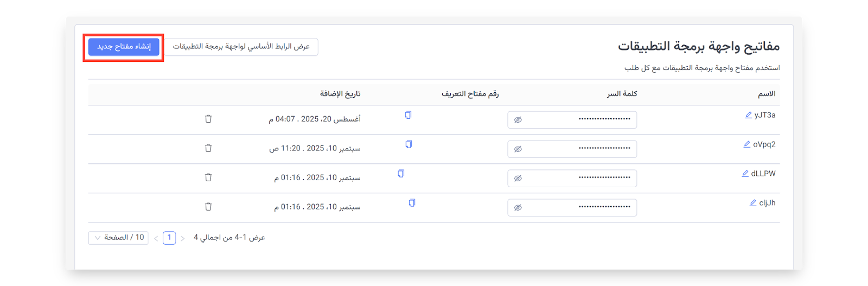Edit the name of key oVpq2
The height and width of the screenshot is (286, 868).
tap(747, 144)
